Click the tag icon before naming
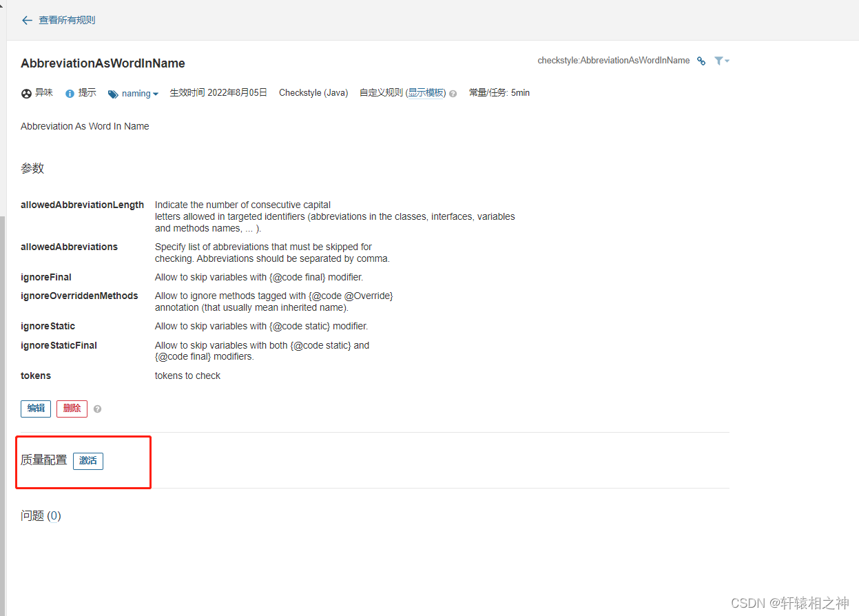The height and width of the screenshot is (616, 859). (112, 93)
